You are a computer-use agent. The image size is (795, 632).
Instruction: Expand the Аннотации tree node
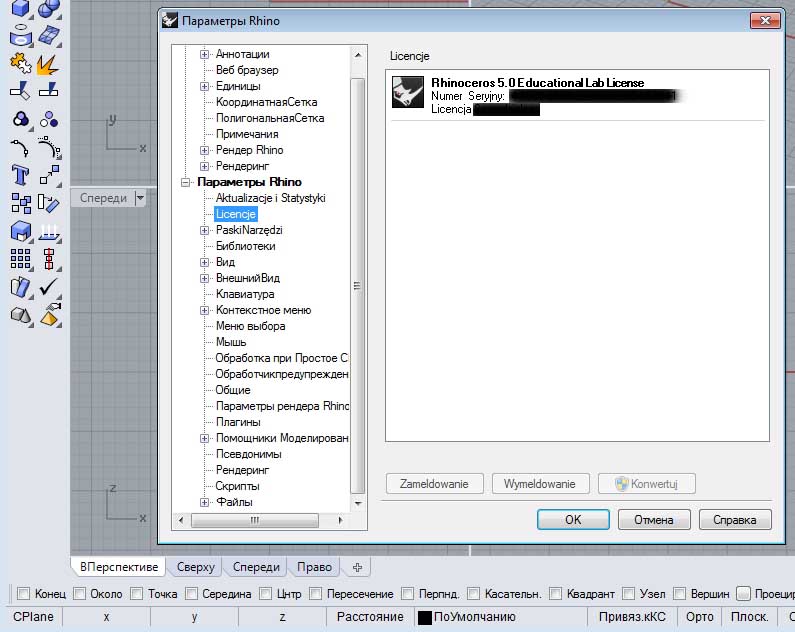204,54
